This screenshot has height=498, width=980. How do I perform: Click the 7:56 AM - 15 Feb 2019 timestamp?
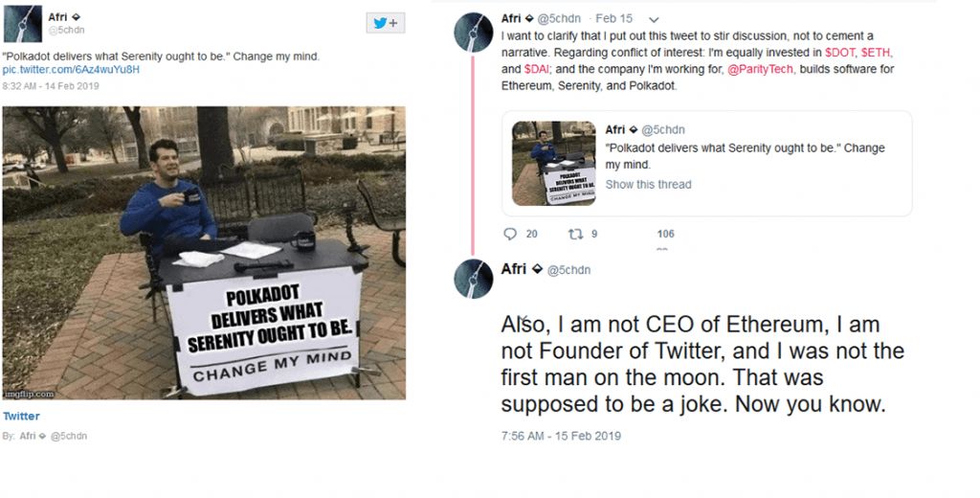click(x=561, y=436)
